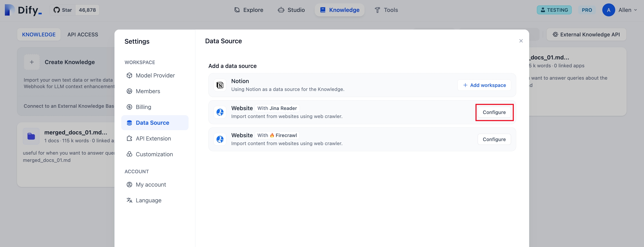Screen dimensions: 644x247
Task: Click the Firecrawl website globe icon
Action: (220, 139)
